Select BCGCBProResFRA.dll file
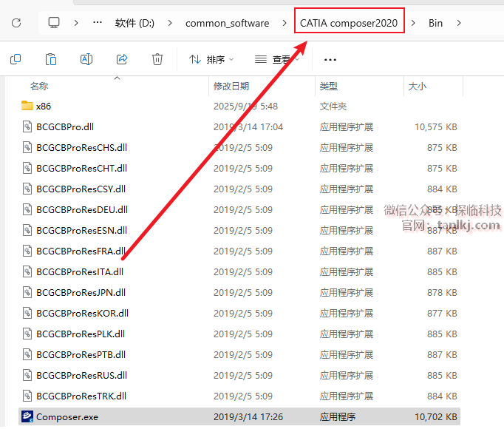 coord(81,251)
